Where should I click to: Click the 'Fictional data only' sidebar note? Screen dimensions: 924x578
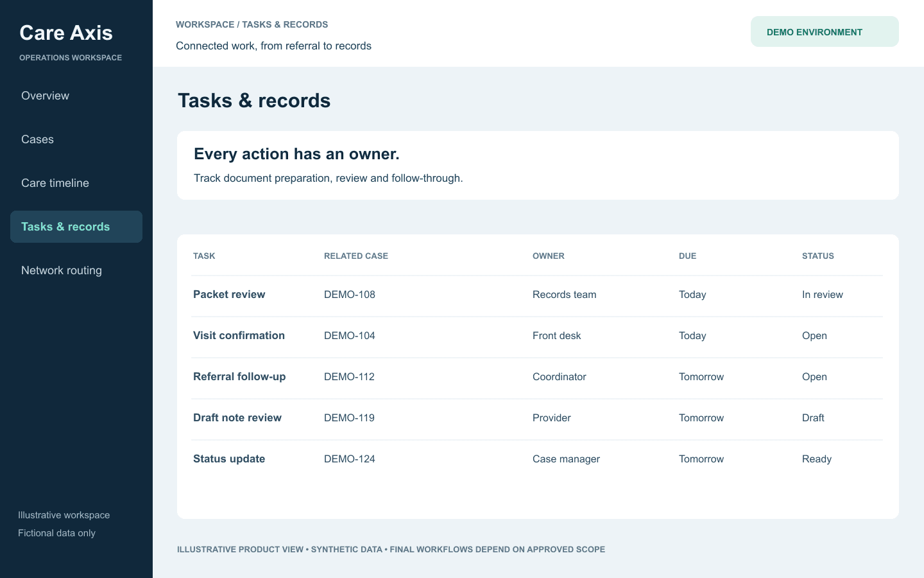[56, 533]
